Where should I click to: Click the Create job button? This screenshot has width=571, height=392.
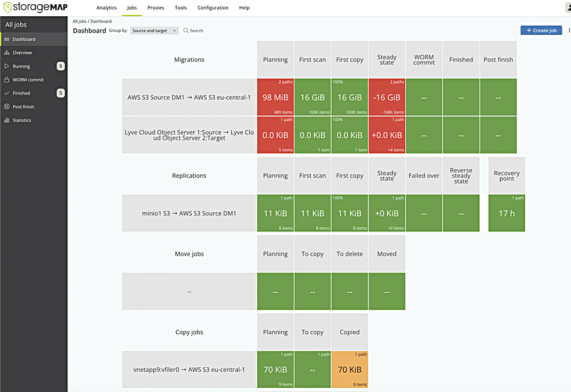(x=541, y=30)
